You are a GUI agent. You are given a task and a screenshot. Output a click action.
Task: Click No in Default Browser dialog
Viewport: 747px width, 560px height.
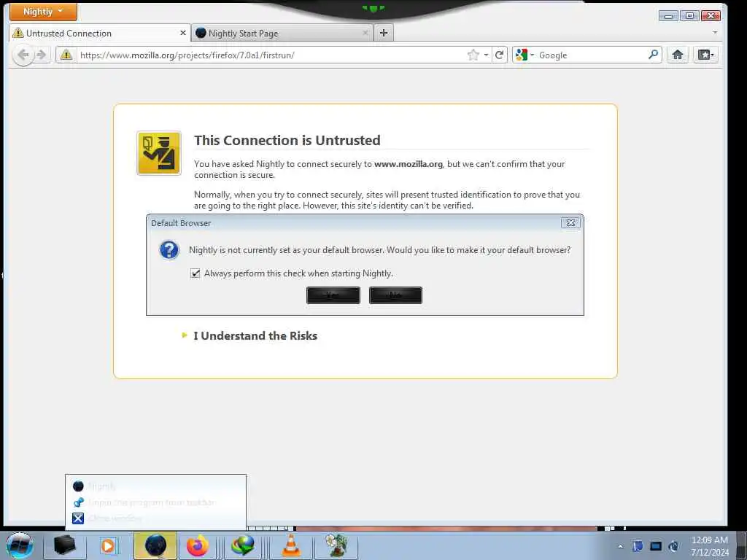coord(395,295)
